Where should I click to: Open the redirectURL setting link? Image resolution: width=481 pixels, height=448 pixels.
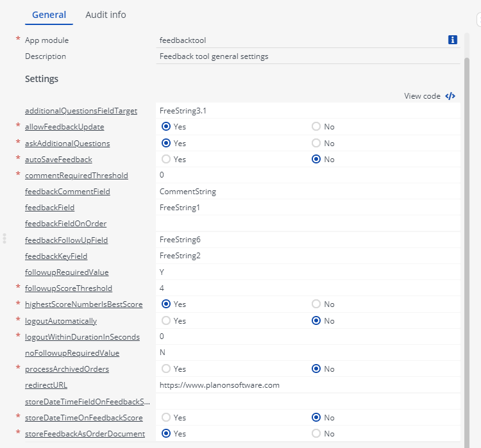pos(46,385)
